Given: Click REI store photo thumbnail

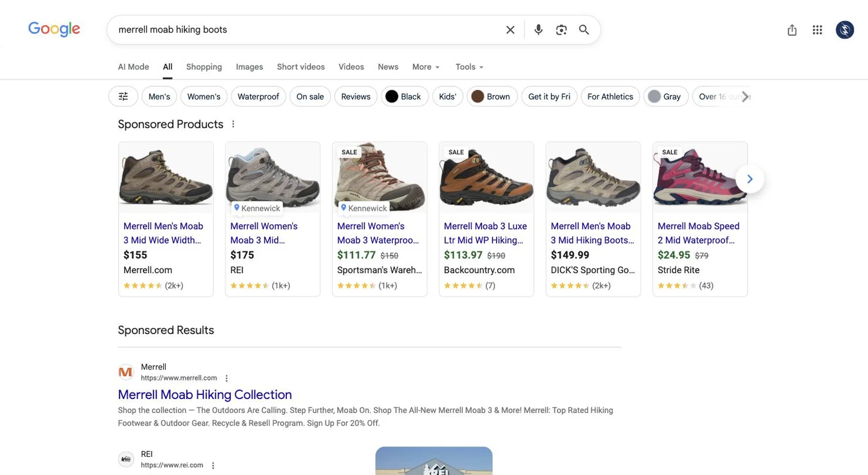Looking at the screenshot, I should coord(434,461).
